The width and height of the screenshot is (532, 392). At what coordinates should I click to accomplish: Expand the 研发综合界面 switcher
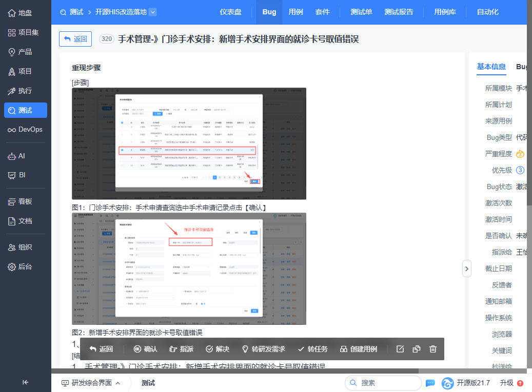click(91, 383)
